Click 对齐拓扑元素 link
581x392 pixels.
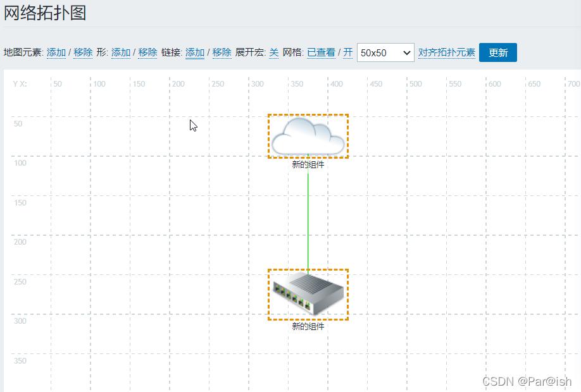click(x=446, y=52)
